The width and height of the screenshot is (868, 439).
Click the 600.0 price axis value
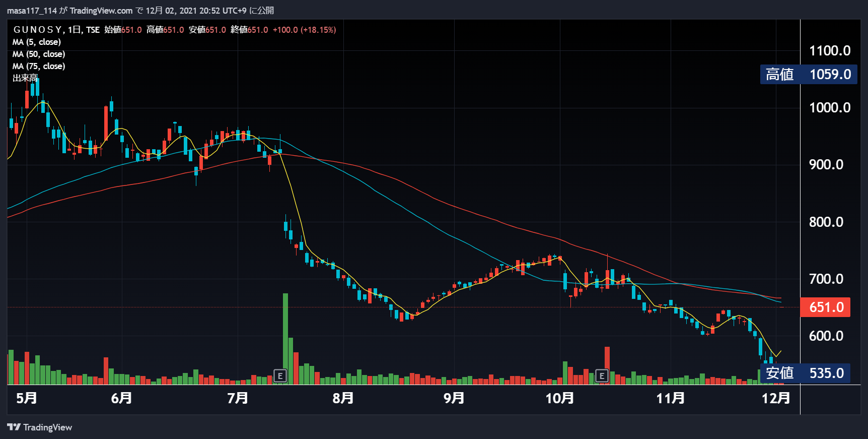coord(826,336)
